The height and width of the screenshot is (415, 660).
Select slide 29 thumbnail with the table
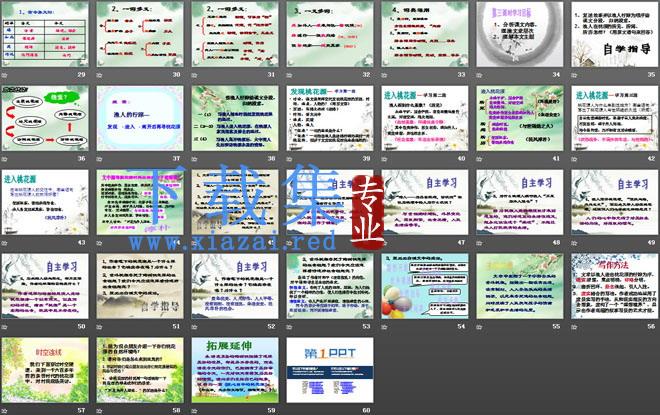click(45, 34)
